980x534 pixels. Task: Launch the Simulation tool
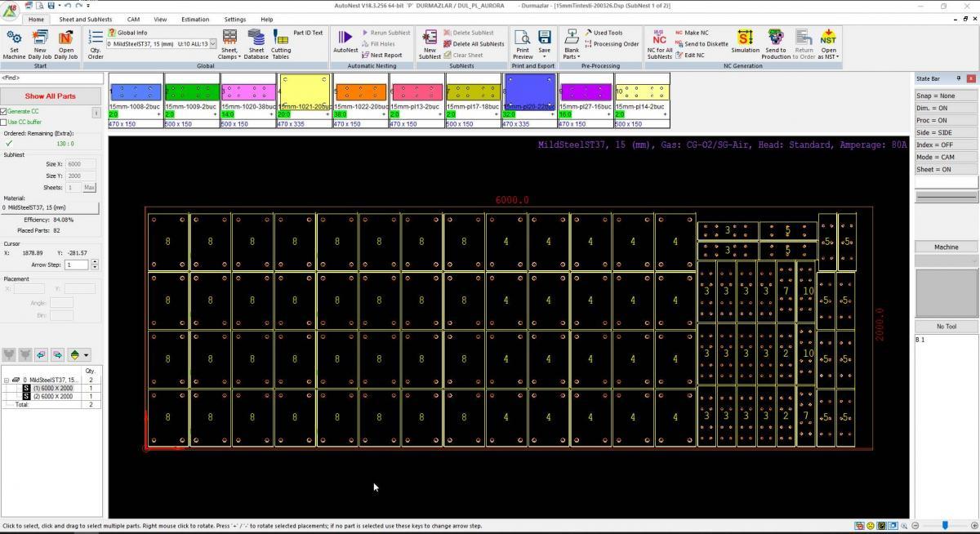[745, 41]
